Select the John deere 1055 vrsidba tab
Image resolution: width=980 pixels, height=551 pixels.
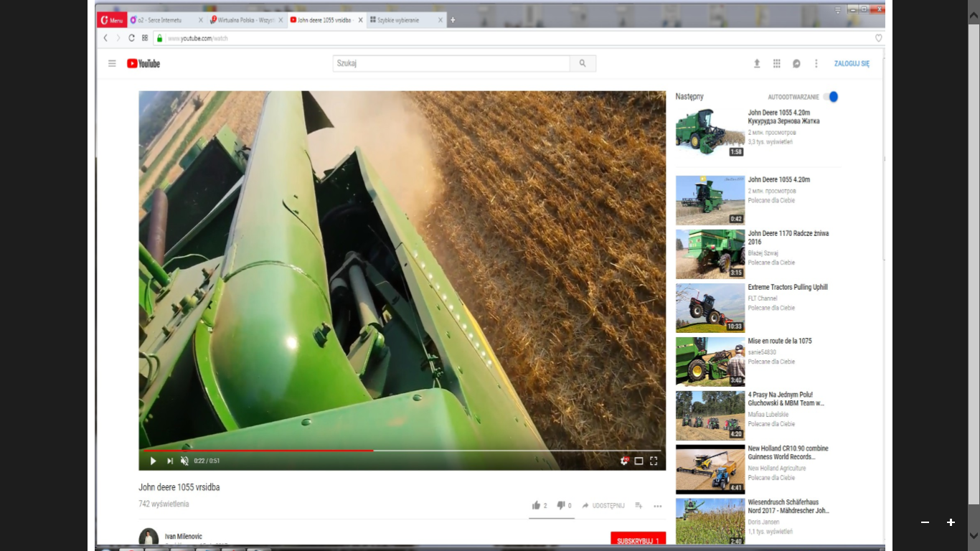[327, 20]
